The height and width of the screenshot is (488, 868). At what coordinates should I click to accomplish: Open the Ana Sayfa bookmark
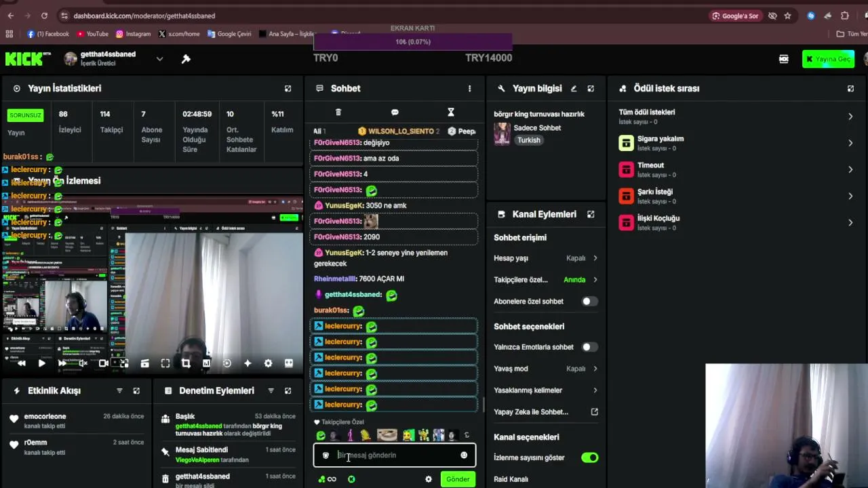point(288,34)
